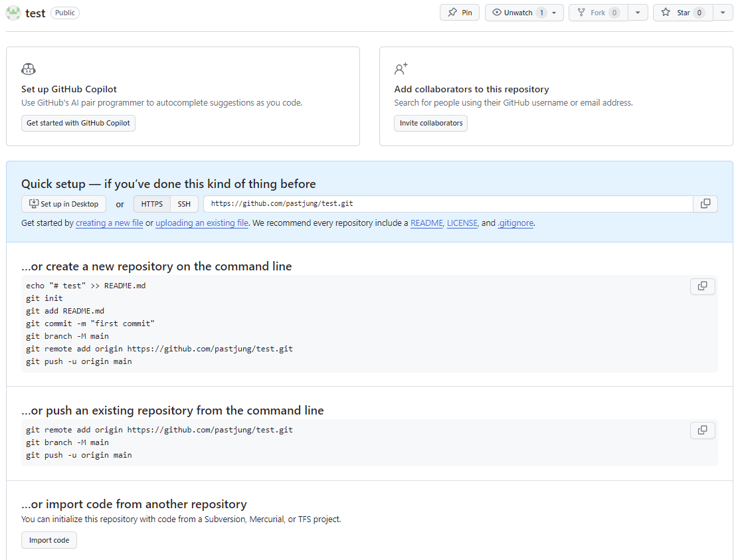Screen dimensions: 738x560
Task: Click Get started with GitHub Copilot
Action: tap(78, 123)
